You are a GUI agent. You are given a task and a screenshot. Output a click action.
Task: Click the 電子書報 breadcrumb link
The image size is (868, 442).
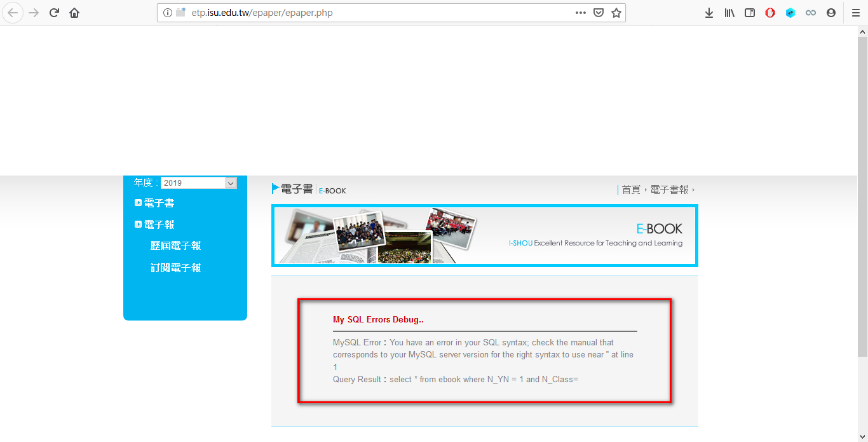coord(669,190)
